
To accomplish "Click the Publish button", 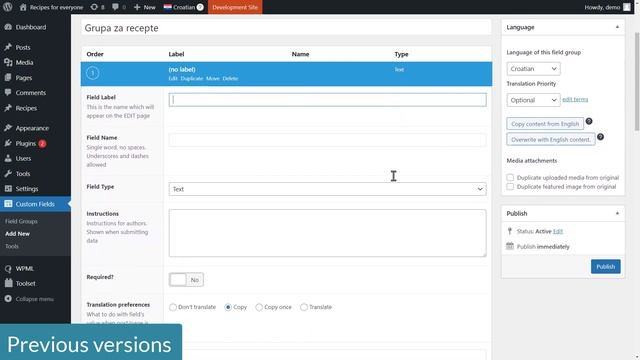I will tap(605, 267).
